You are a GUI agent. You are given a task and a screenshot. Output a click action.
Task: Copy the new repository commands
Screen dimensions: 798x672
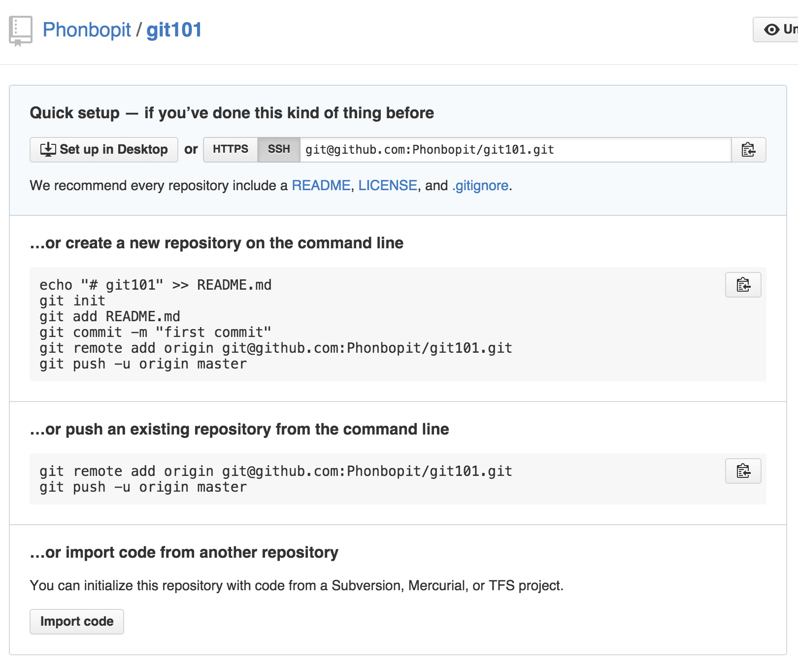pos(743,285)
